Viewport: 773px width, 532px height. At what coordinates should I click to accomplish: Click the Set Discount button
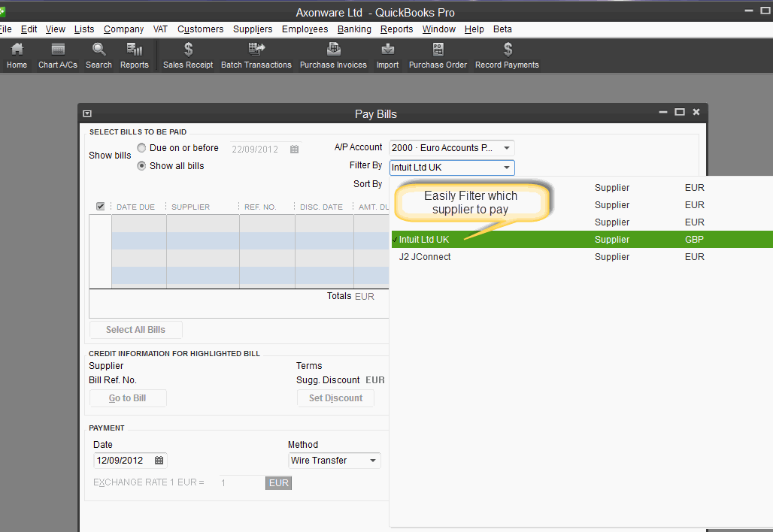[335, 398]
